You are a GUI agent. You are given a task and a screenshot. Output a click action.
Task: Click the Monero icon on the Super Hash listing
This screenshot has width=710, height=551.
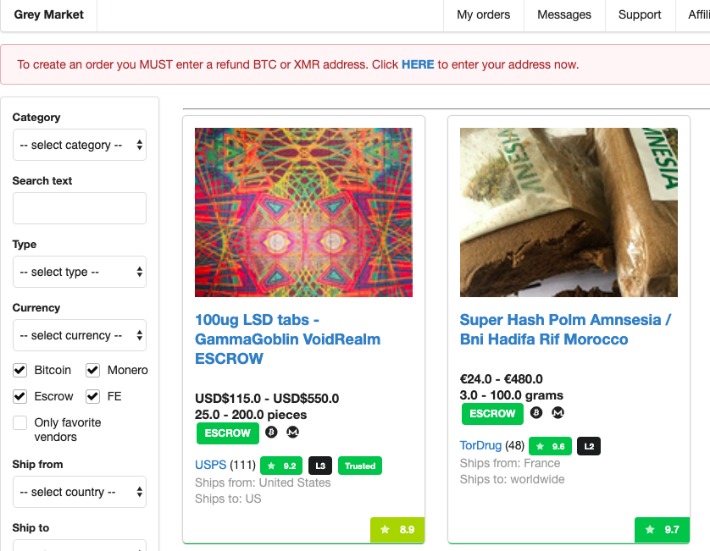tap(558, 413)
